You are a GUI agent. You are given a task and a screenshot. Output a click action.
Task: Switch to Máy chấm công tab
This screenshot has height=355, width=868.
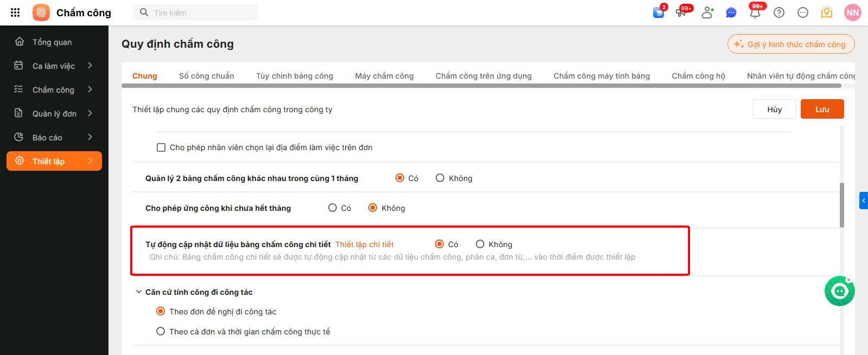(x=384, y=76)
